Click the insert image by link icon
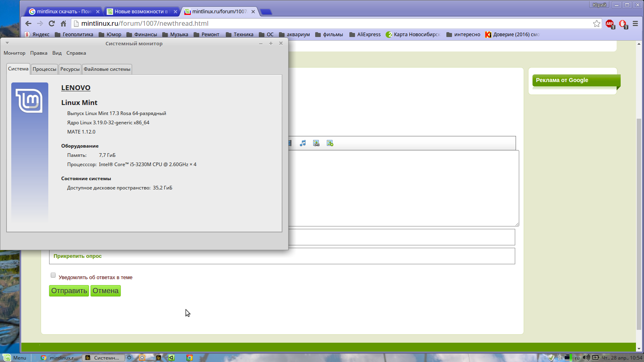644x362 pixels. 316,143
